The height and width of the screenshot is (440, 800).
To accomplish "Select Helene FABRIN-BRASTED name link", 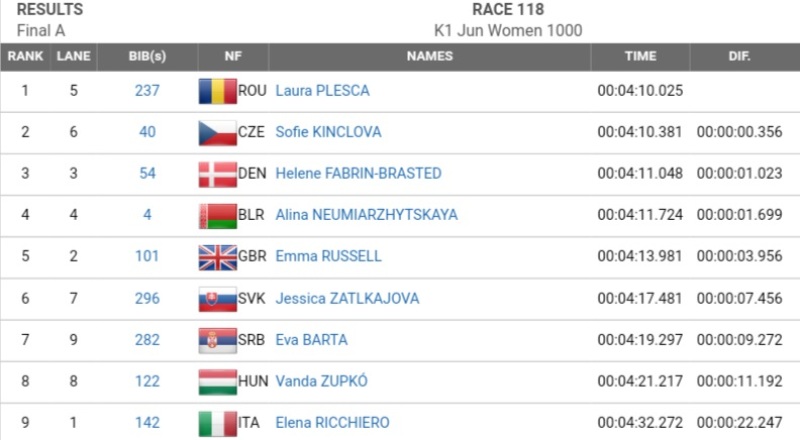I will pyautogui.click(x=358, y=174).
